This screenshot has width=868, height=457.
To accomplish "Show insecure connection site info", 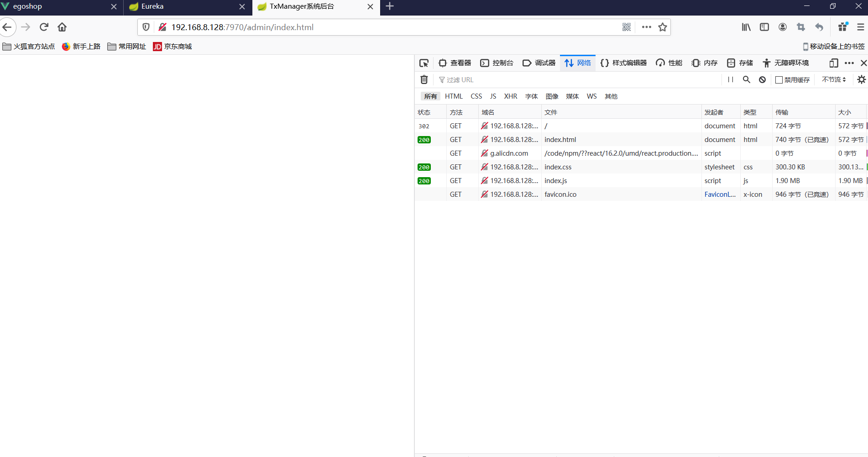I will [x=162, y=27].
